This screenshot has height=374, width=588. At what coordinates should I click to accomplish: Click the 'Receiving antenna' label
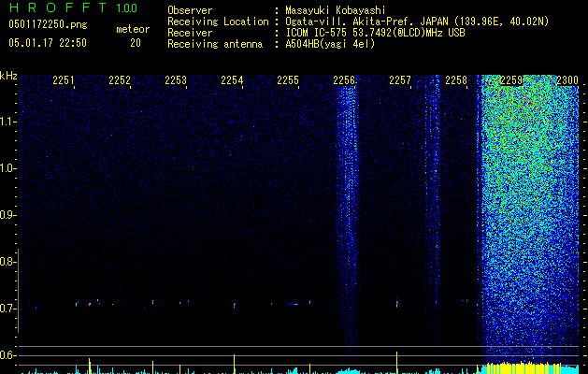(x=215, y=44)
